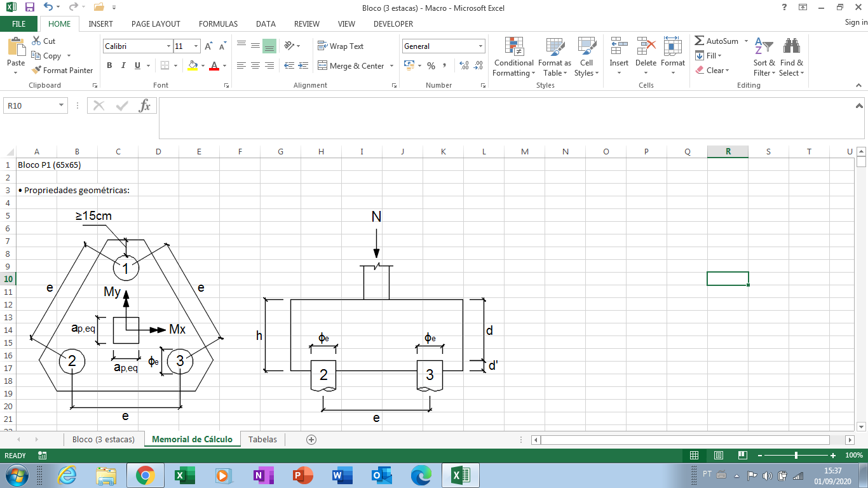Image resolution: width=868 pixels, height=488 pixels.
Task: Click AutoSum sigma icon
Action: pyautogui.click(x=700, y=41)
